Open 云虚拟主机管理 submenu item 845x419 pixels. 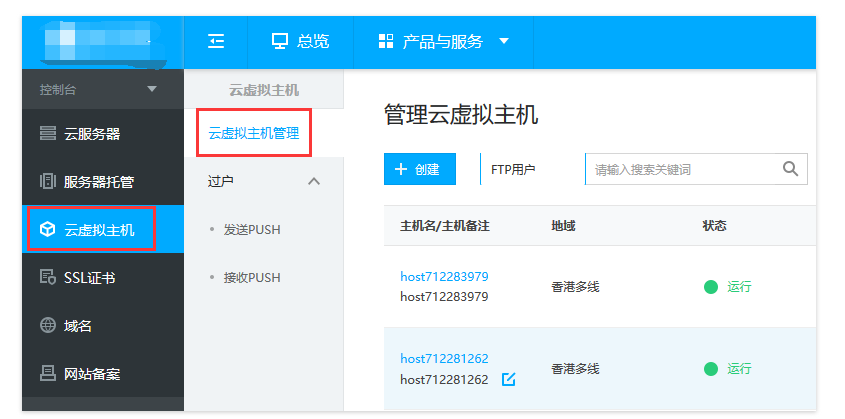click(x=254, y=134)
